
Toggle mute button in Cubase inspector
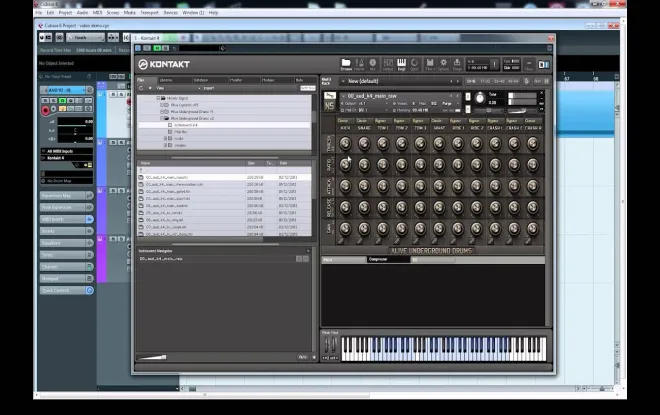tap(45, 101)
